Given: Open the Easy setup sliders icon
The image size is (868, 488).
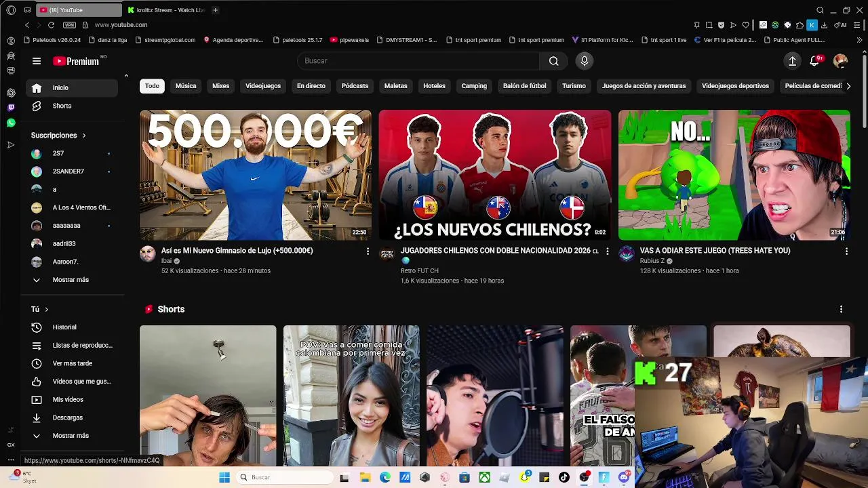Looking at the screenshot, I should coord(857,25).
